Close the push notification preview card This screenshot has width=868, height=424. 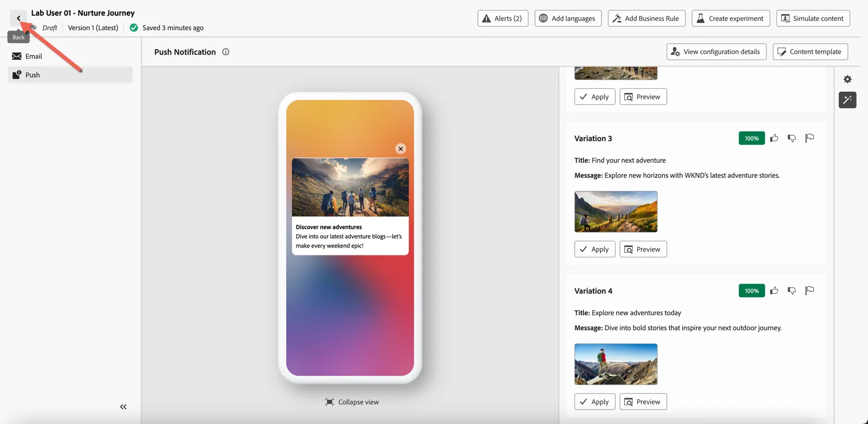[x=400, y=149]
